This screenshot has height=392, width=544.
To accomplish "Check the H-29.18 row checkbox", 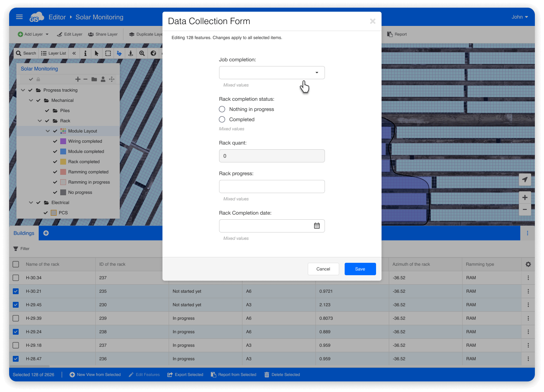I will pyautogui.click(x=16, y=345).
